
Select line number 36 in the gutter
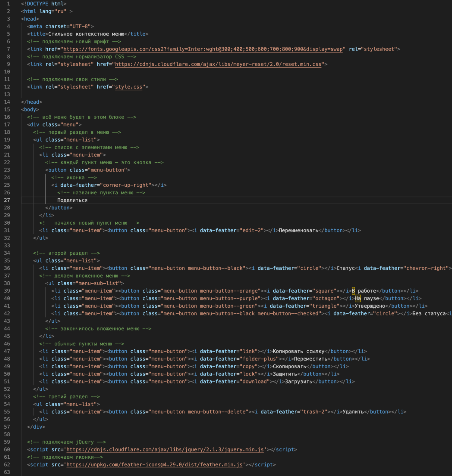[x=7, y=268]
